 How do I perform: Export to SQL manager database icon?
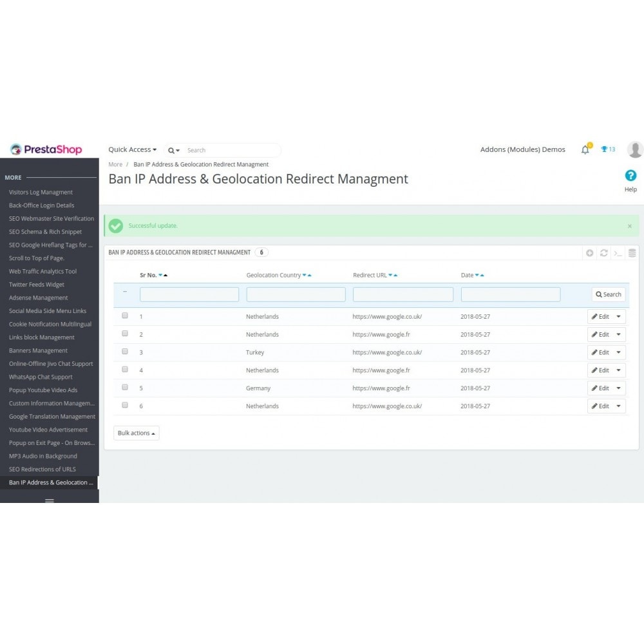632,253
